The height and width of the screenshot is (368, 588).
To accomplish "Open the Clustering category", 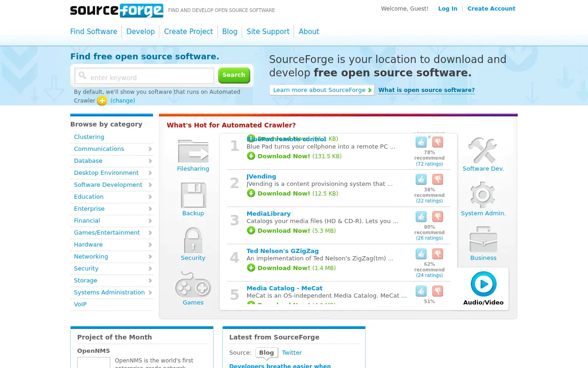I will pyautogui.click(x=89, y=137).
